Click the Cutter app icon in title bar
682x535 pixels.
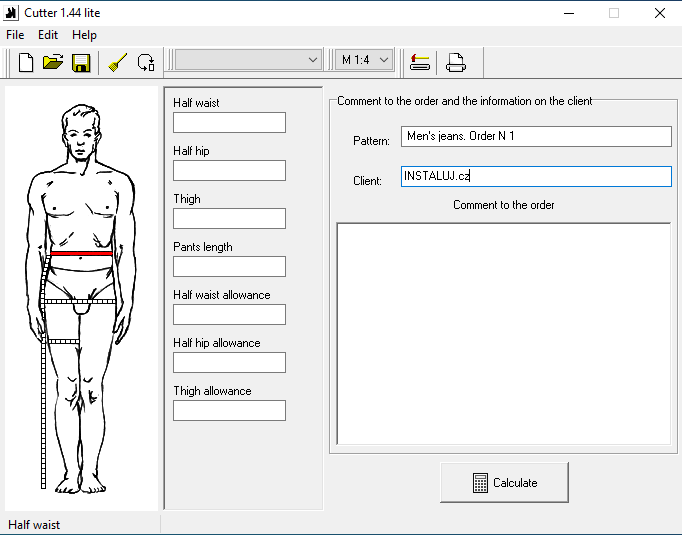13,13
